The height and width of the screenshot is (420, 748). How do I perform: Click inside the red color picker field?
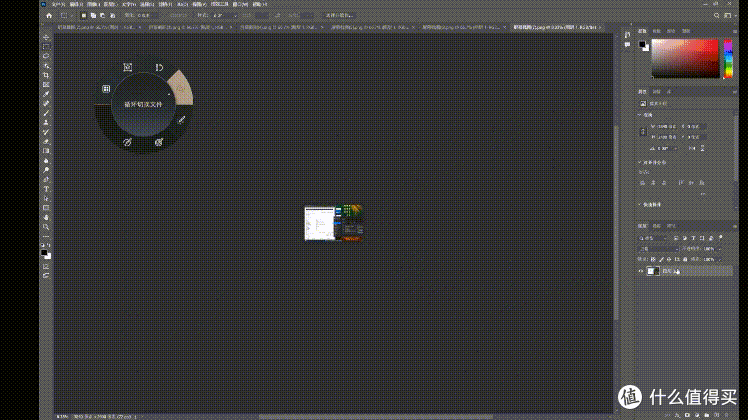[x=685, y=58]
